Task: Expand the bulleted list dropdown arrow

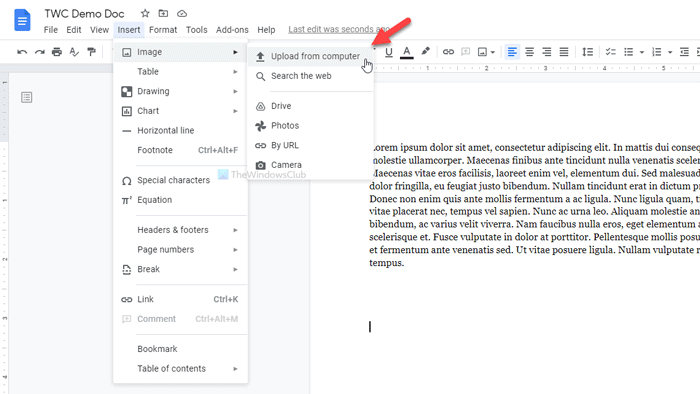Action: (x=642, y=52)
